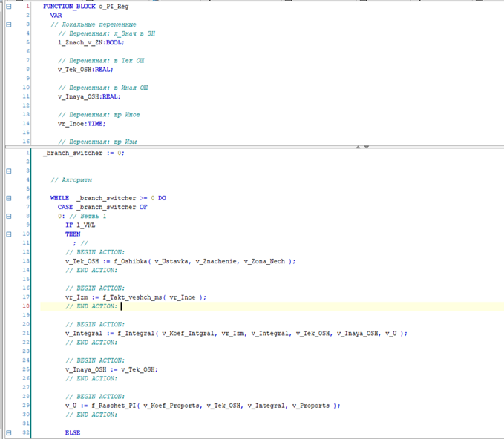Collapse the local variables comment fold on line 3
The height and width of the screenshot is (439, 504).
click(9, 24)
